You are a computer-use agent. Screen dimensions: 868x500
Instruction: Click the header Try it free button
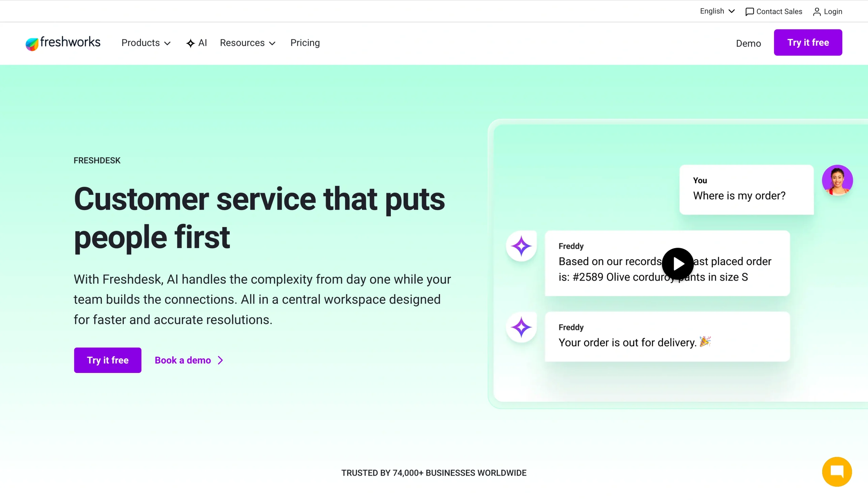click(808, 43)
